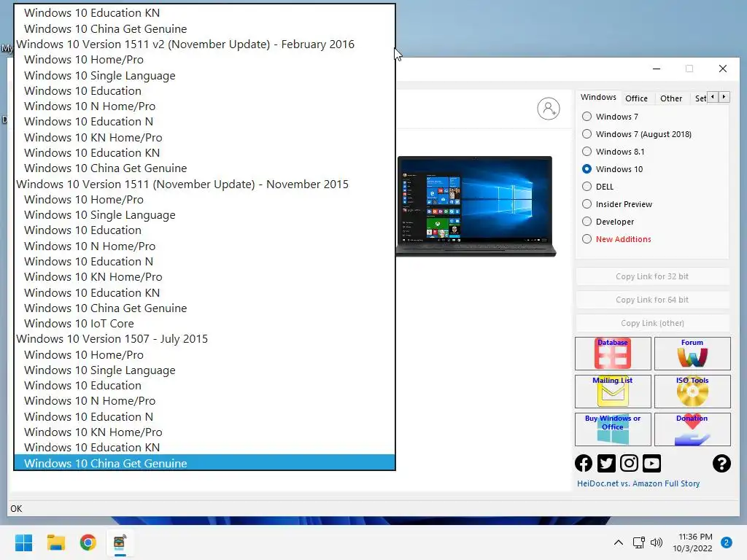Switch to the Other tab
747x560 pixels.
tap(671, 98)
